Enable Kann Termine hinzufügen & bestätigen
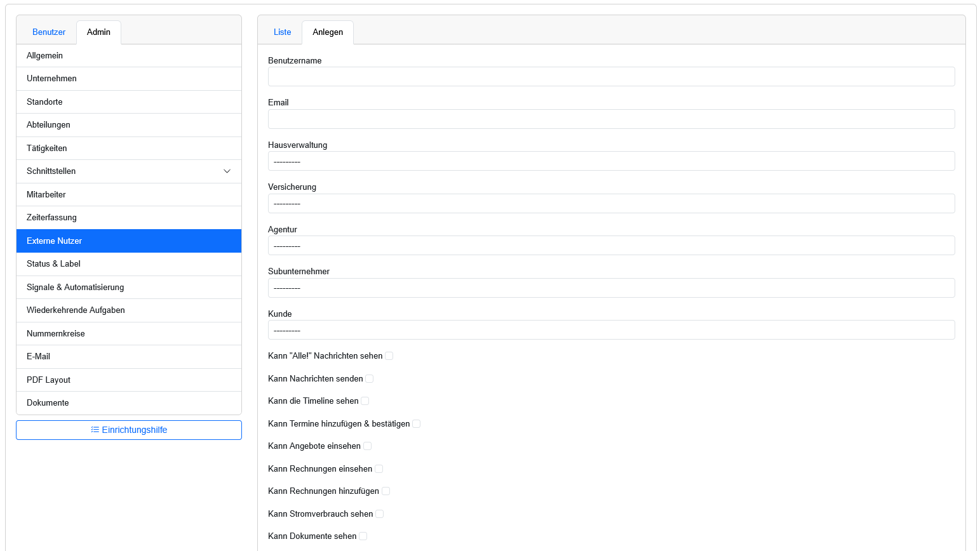The width and height of the screenshot is (980, 551). pos(417,424)
